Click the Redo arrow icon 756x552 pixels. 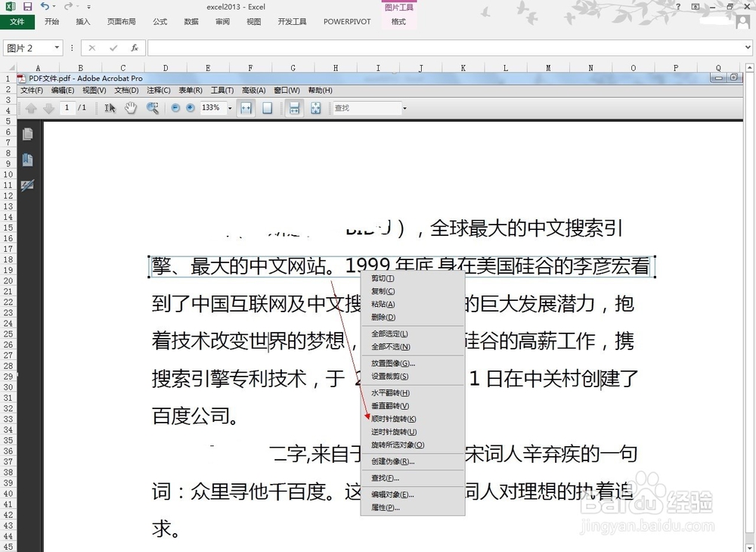(x=68, y=6)
